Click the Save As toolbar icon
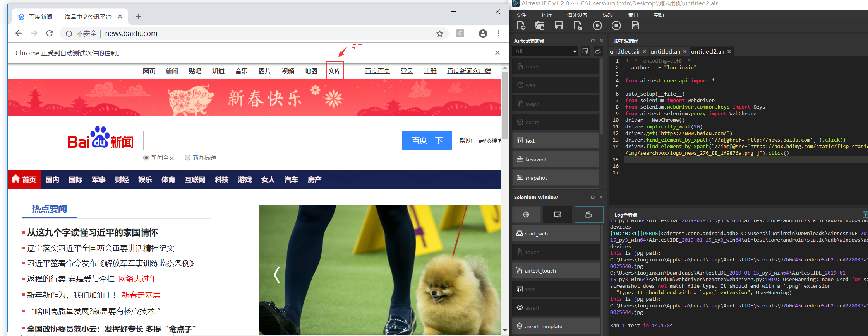Screen dimensions: 868x336 578,26
